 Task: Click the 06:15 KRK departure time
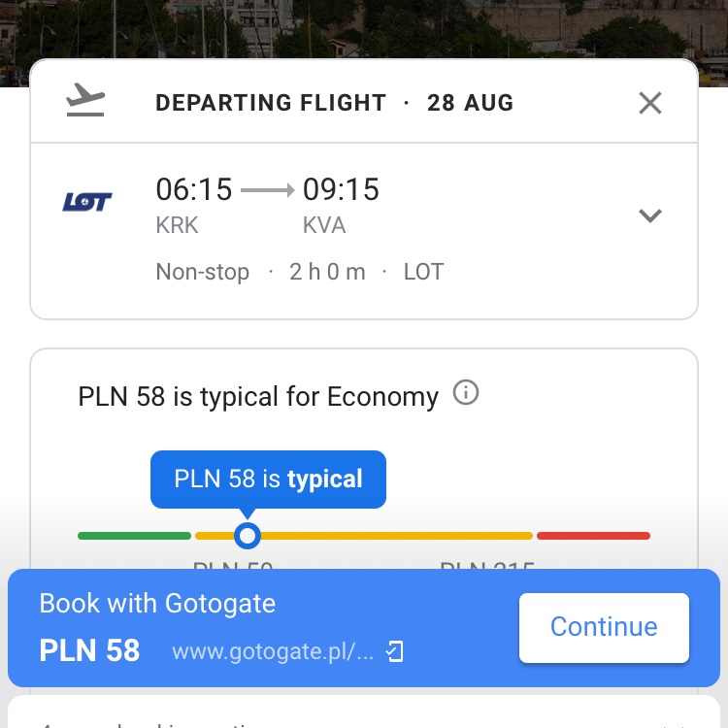(x=193, y=205)
